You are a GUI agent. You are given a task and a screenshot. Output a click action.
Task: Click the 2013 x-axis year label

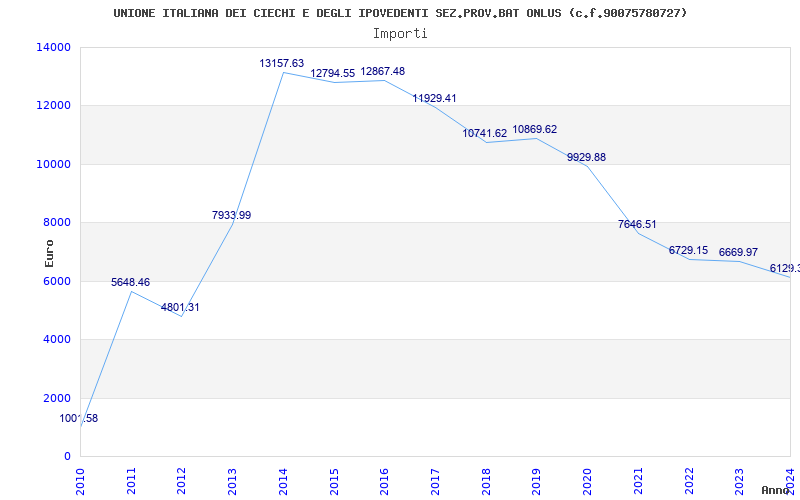coord(233,481)
